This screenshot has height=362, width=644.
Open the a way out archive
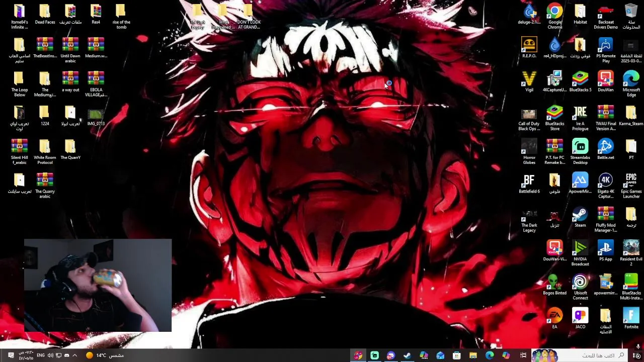[70, 82]
